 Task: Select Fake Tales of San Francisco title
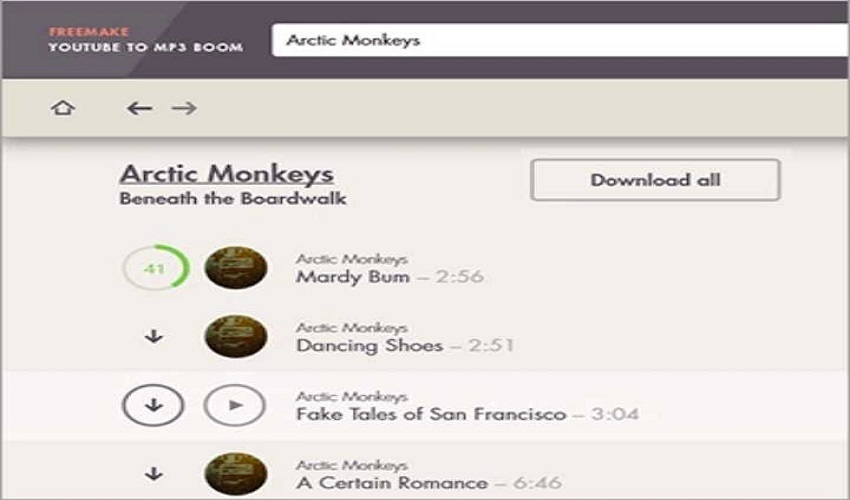point(431,414)
